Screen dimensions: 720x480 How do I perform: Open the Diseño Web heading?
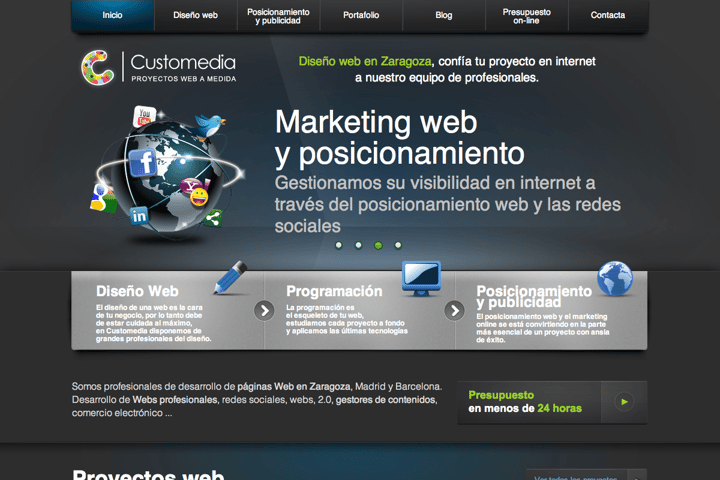click(137, 291)
